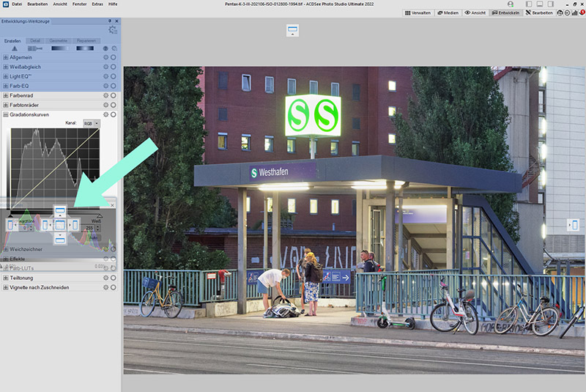The width and height of the screenshot is (586, 392).
Task: Select the Reparieren tab
Action: click(x=86, y=41)
